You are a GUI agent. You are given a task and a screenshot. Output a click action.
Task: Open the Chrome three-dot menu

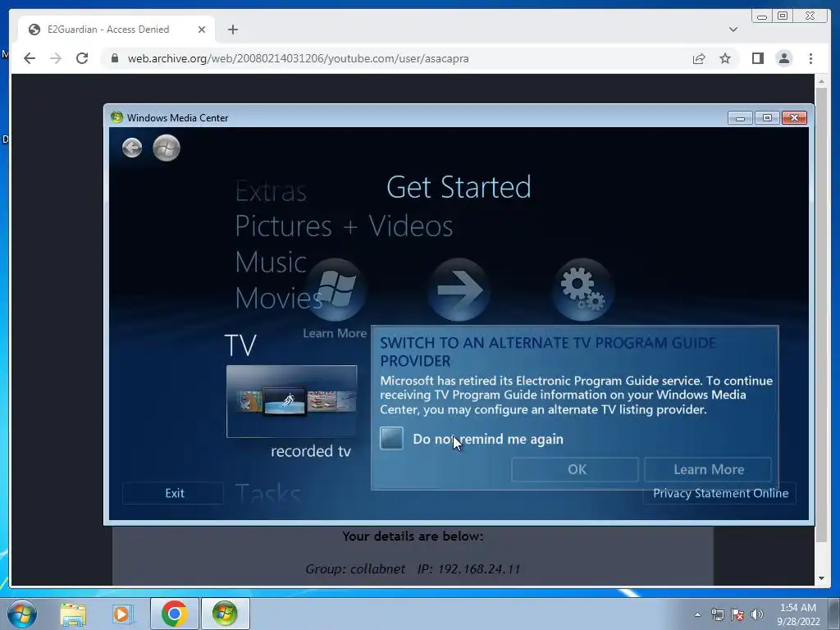click(810, 58)
